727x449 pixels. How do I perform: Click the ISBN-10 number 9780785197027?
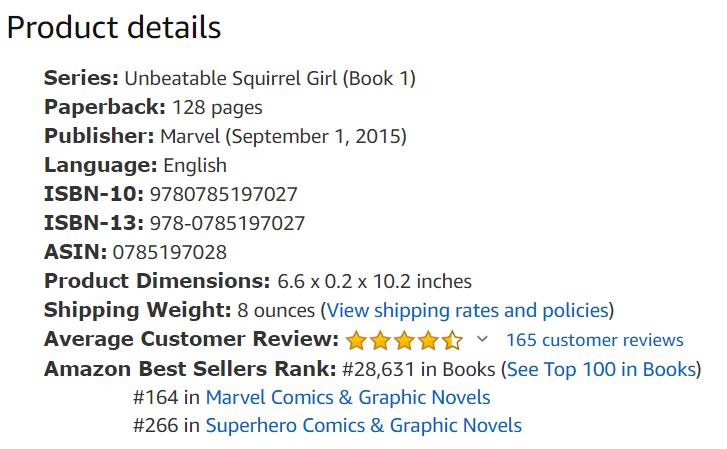click(223, 194)
